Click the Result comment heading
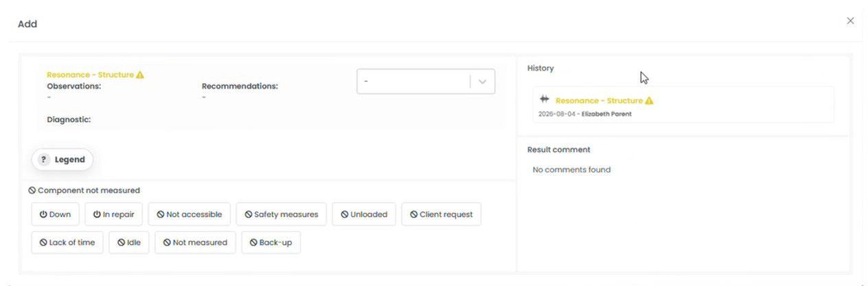Viewport: 868px width, 286px height. point(559,150)
